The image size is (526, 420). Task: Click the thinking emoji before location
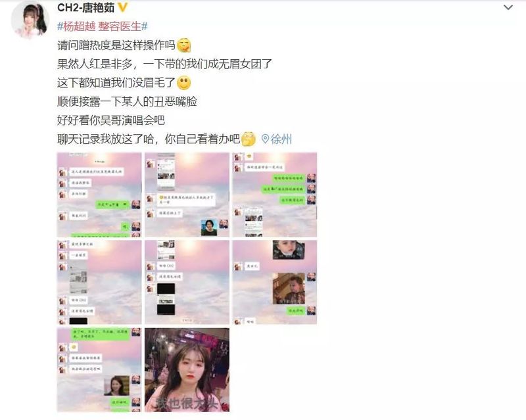[249, 139]
